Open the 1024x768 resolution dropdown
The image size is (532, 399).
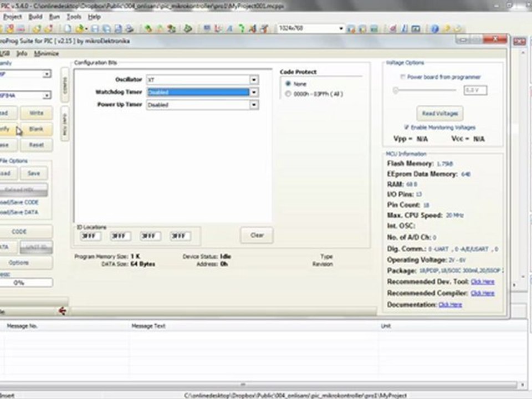[x=341, y=28]
